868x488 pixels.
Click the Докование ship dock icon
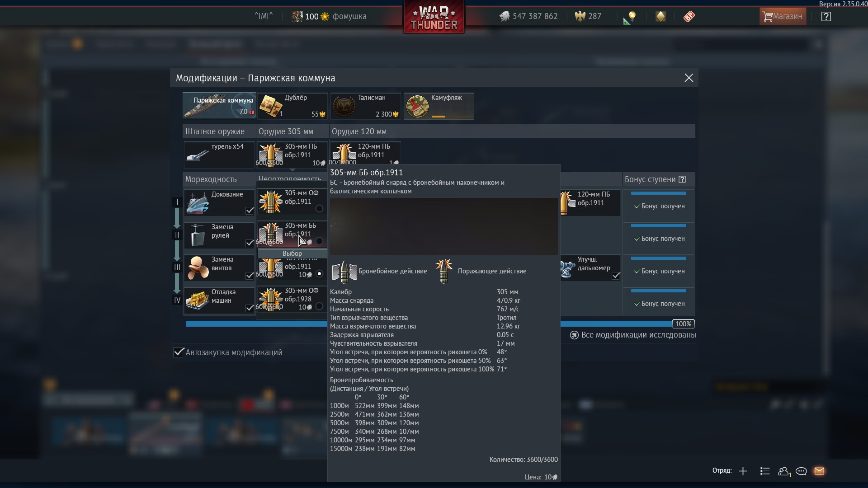tap(198, 202)
